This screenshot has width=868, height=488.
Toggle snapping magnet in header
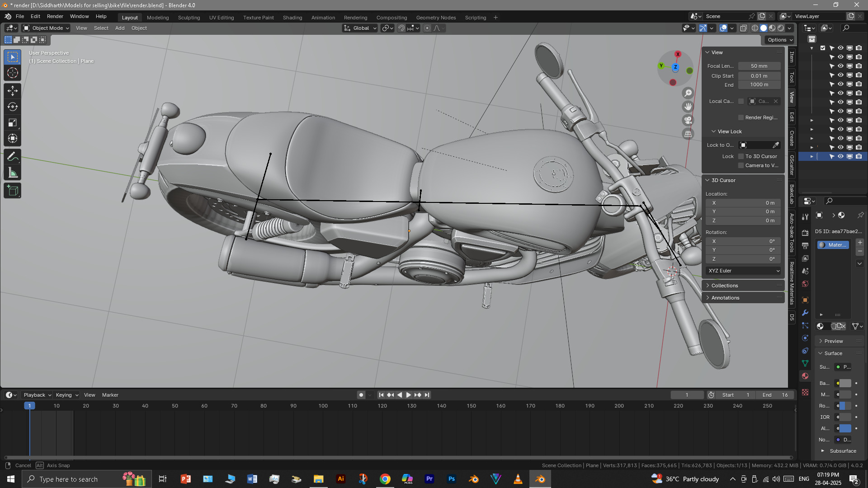[x=401, y=28]
